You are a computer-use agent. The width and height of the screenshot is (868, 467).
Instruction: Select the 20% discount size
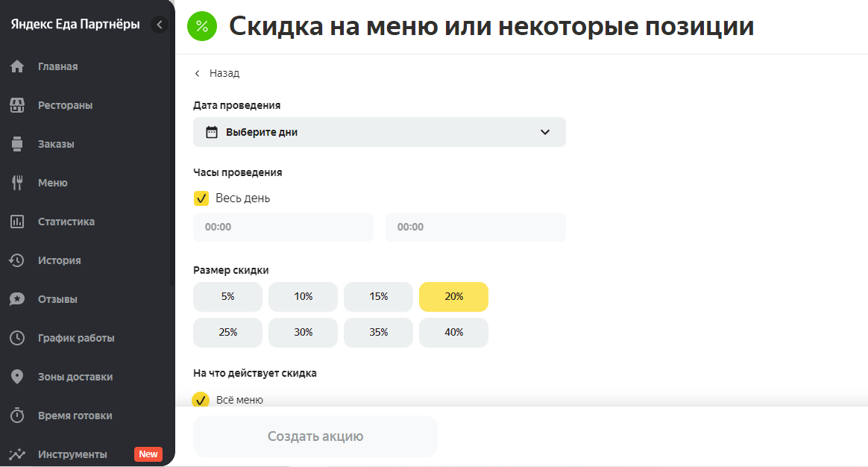[x=453, y=296]
